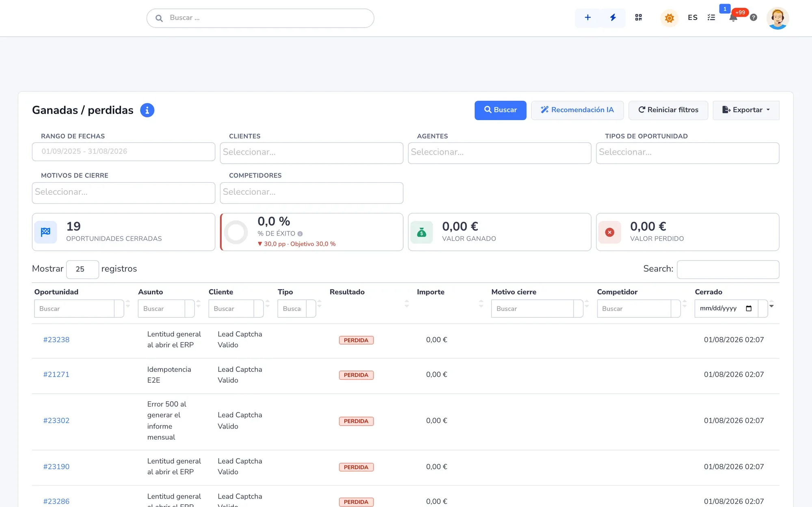Click Recomendación IA button

[577, 110]
